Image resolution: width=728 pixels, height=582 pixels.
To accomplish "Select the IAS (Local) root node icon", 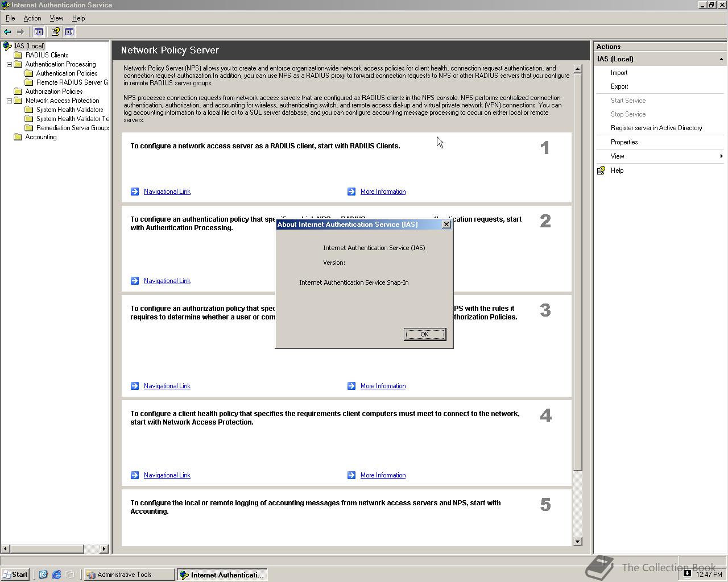I will coord(7,46).
